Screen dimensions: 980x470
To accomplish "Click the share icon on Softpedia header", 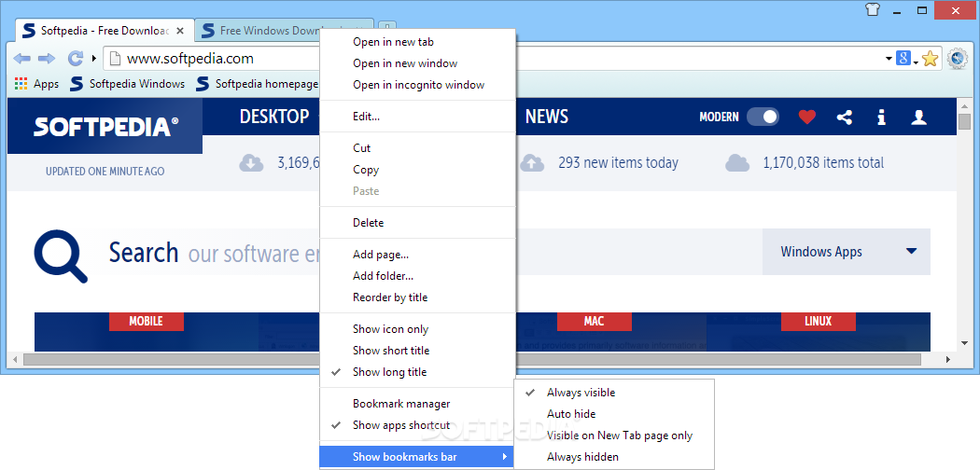I will click(x=845, y=117).
